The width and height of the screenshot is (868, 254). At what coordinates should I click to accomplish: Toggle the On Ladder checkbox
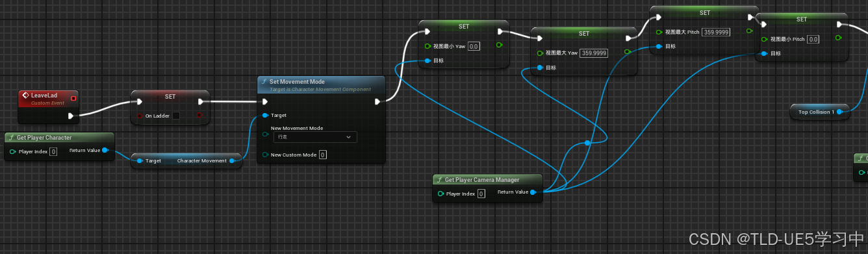tap(175, 116)
